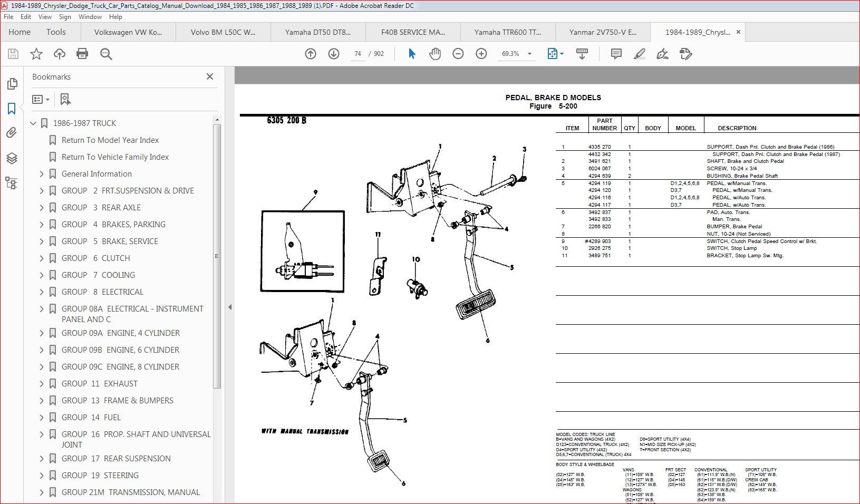
Task: Expand the General Information bookmark
Action: click(x=42, y=174)
